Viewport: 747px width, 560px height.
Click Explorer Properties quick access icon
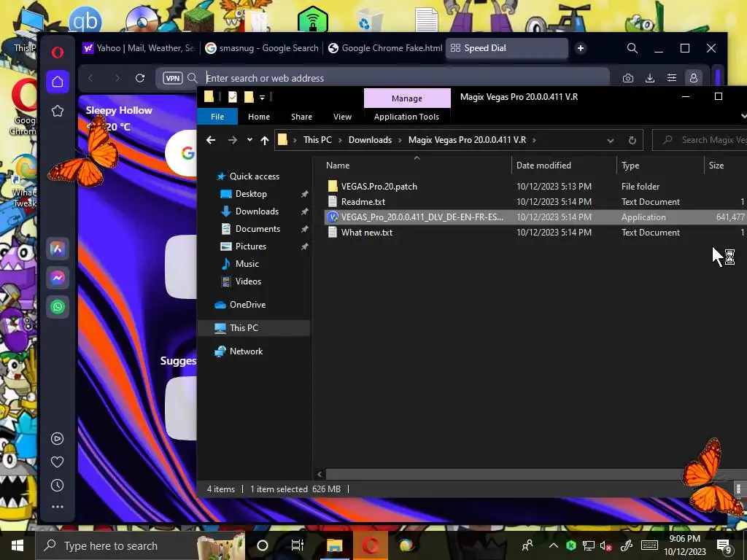pos(233,97)
